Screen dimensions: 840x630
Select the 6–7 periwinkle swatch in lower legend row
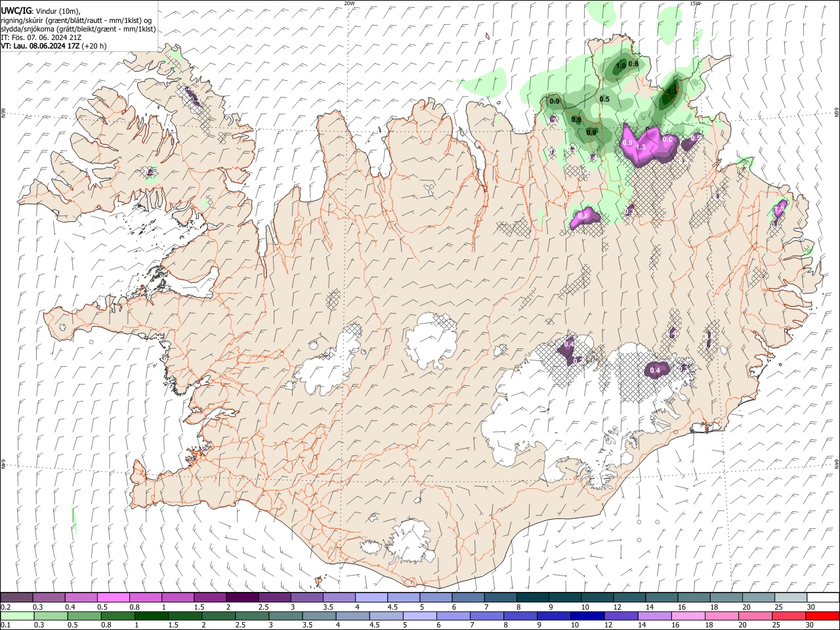pos(453,616)
